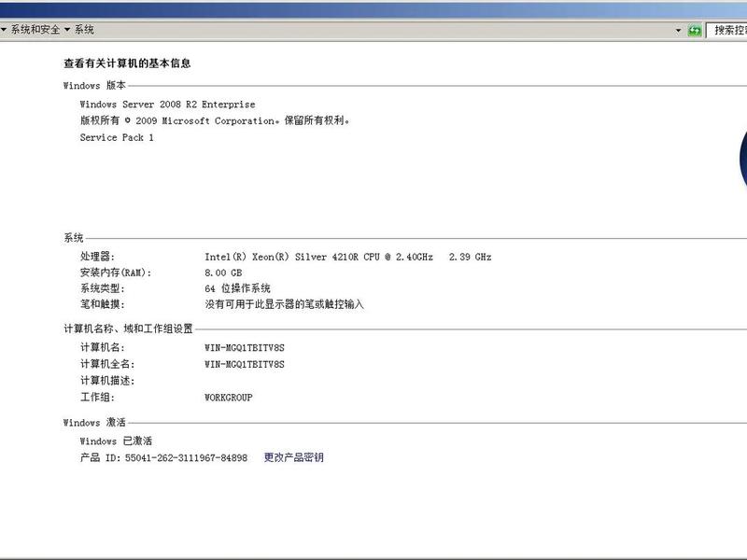
Task: Click the Windows 已激活 status text
Action: (x=116, y=441)
